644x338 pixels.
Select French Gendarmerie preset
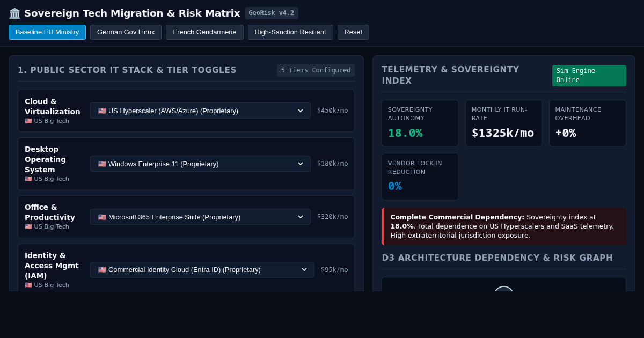pos(204,32)
